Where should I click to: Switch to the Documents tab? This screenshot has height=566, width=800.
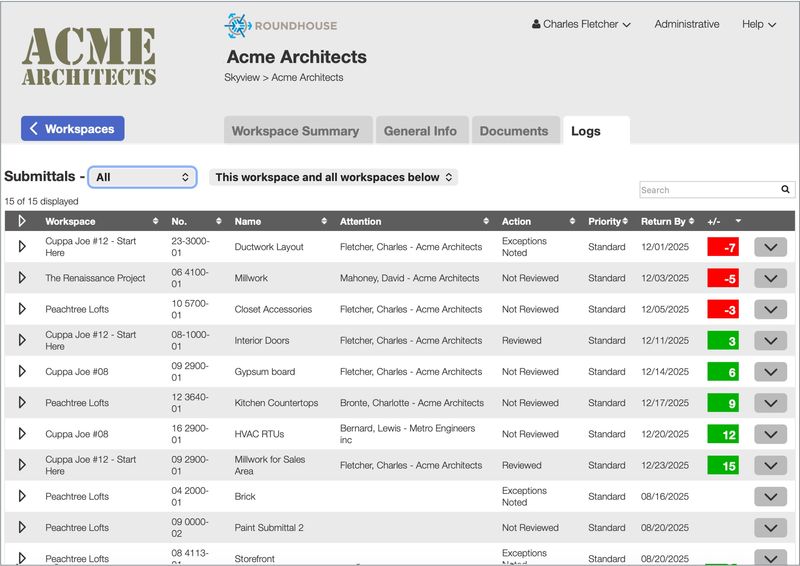515,131
